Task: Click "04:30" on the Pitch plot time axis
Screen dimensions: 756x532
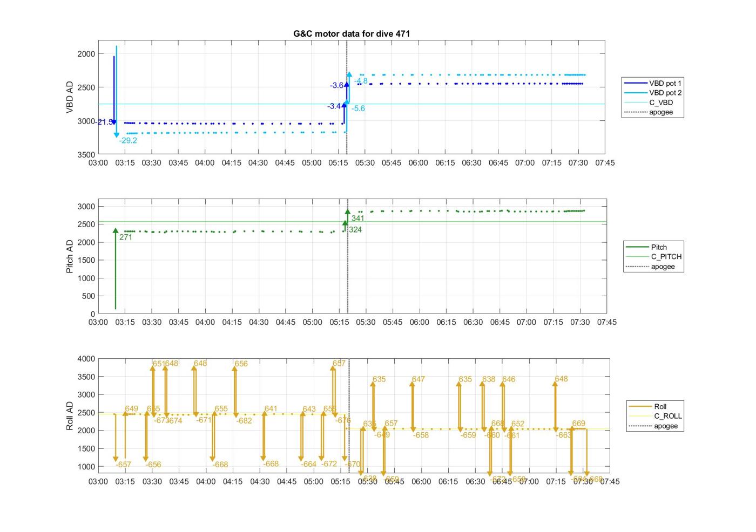Action: coord(259,322)
